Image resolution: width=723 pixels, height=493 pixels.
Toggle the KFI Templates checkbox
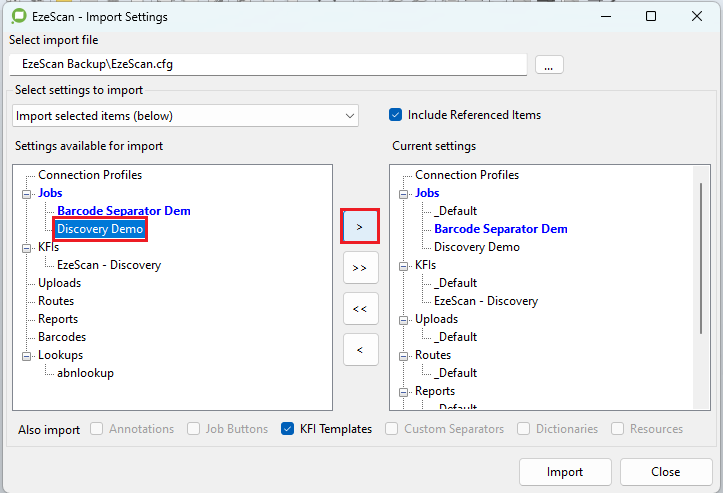coord(288,429)
